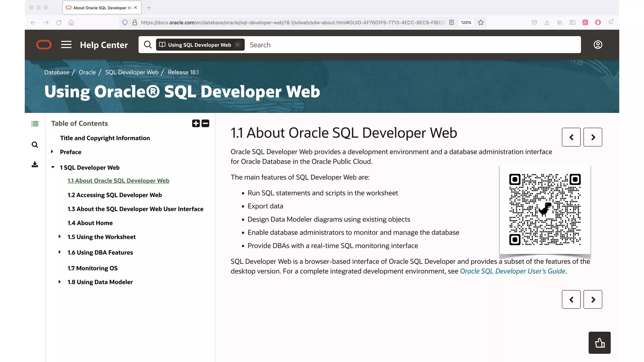Toggle reader view in address bar
The image size is (644, 362).
pos(451,22)
